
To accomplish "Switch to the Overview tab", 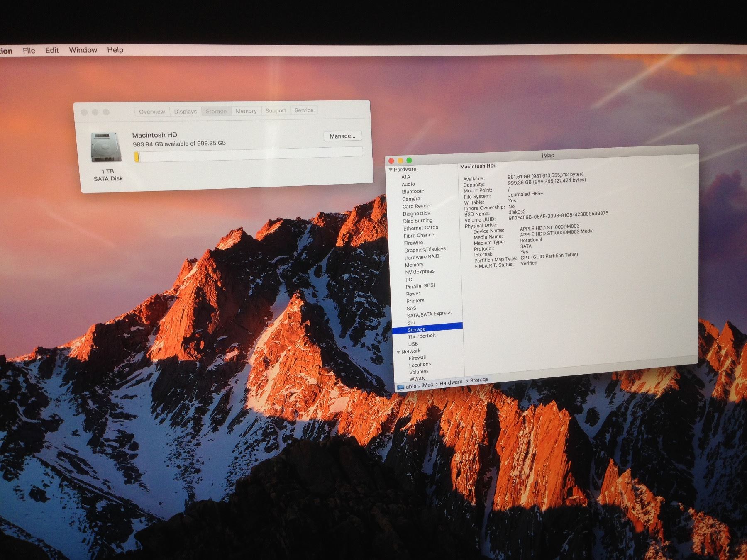I will pyautogui.click(x=152, y=112).
